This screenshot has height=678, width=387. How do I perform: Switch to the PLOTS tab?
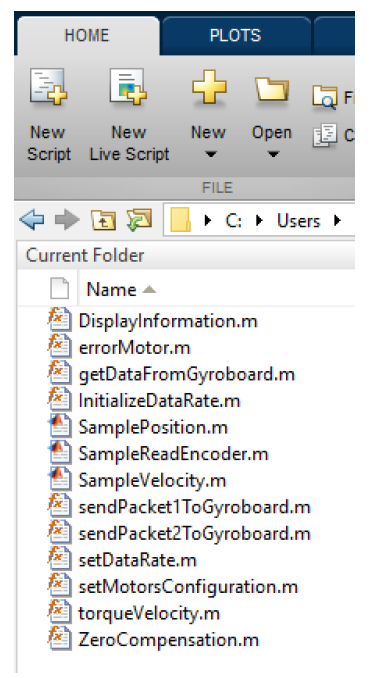point(235,35)
